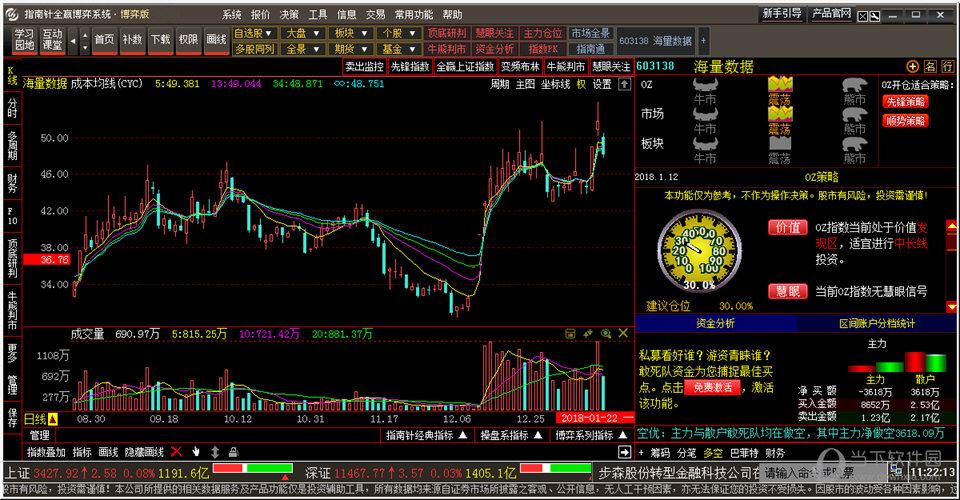This screenshot has height=500, width=960.
Task: Click the orange plus circle icon beside 海量数据
Action: 913,66
